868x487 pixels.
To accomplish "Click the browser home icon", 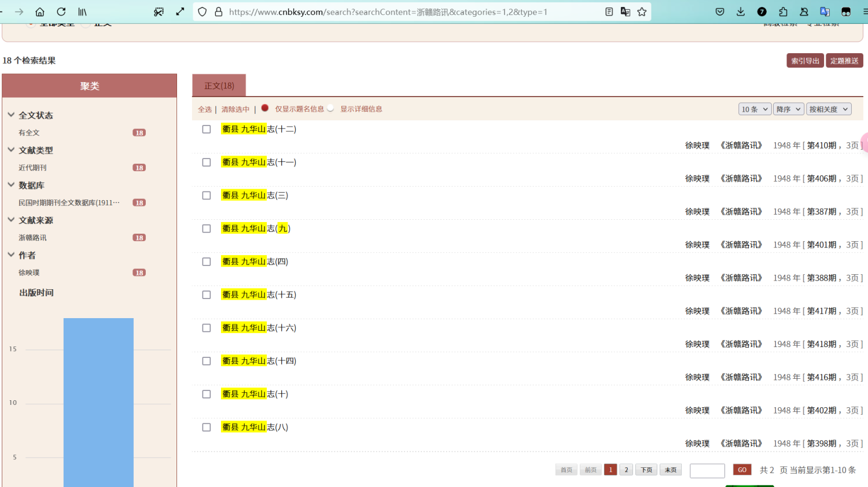I will [40, 12].
